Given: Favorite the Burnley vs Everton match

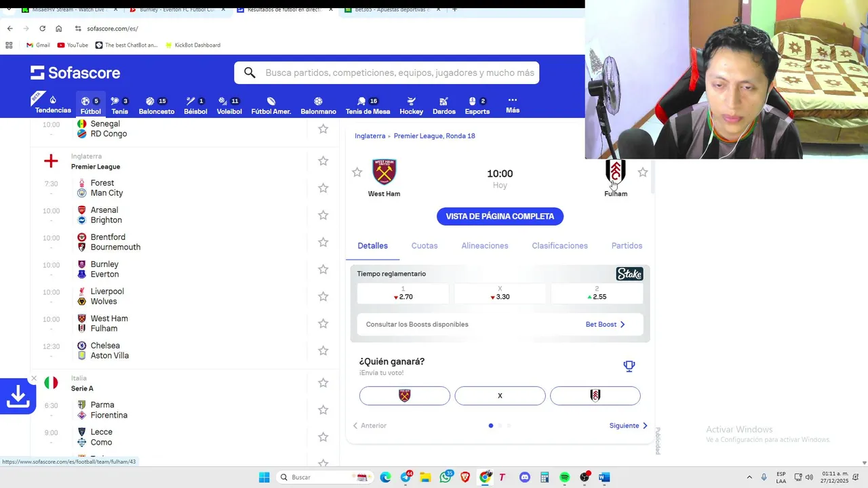Looking at the screenshot, I should 323,269.
